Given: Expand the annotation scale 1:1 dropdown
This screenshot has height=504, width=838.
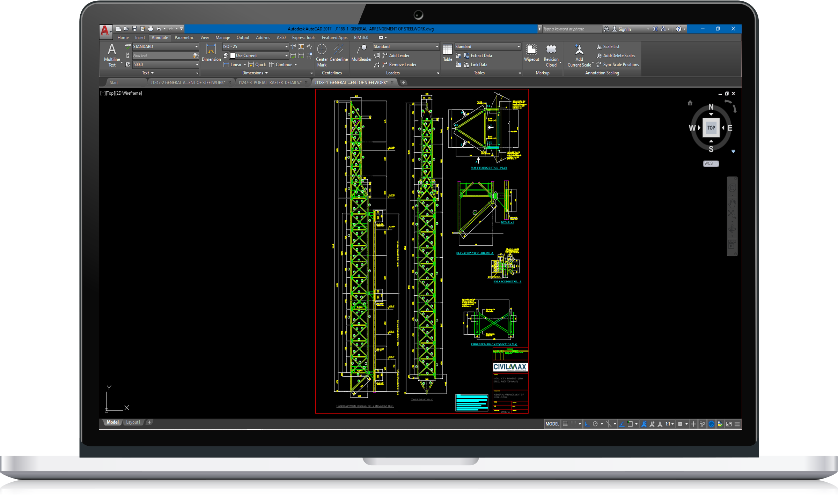Looking at the screenshot, I should (672, 424).
